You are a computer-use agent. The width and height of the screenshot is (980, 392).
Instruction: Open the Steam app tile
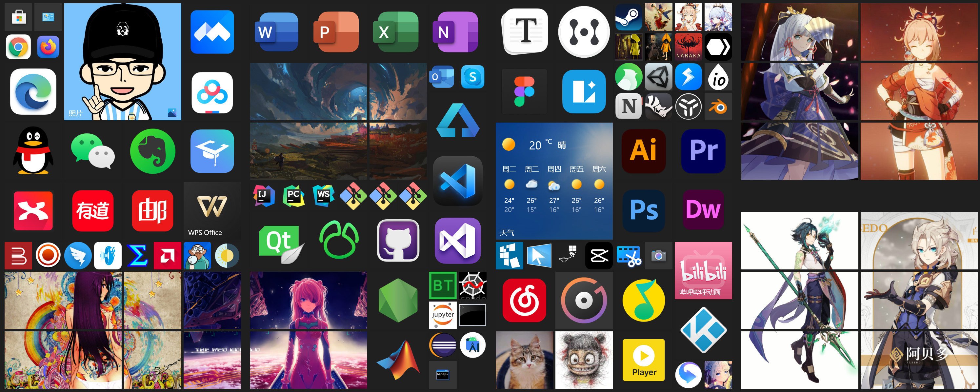[x=629, y=17]
